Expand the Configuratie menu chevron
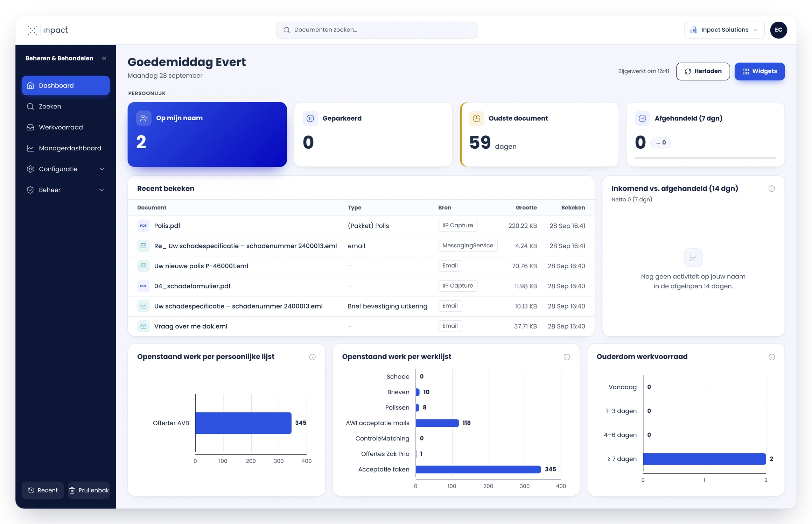The width and height of the screenshot is (812, 524). pos(102,169)
